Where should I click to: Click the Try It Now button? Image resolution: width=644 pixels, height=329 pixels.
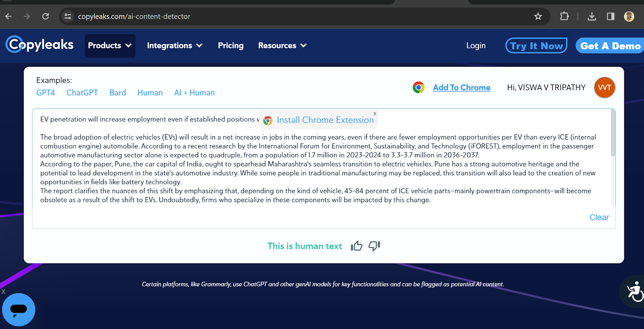[536, 45]
